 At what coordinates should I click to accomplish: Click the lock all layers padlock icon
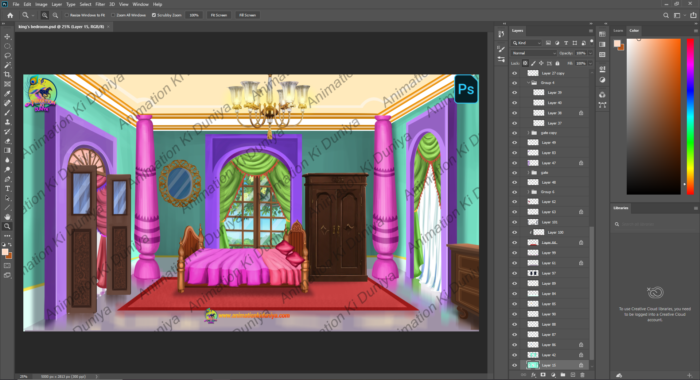click(x=557, y=63)
